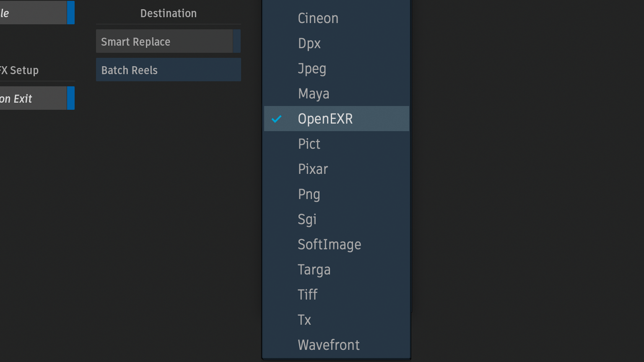
Task: Pick Jpeg in the format menu
Action: tap(312, 69)
